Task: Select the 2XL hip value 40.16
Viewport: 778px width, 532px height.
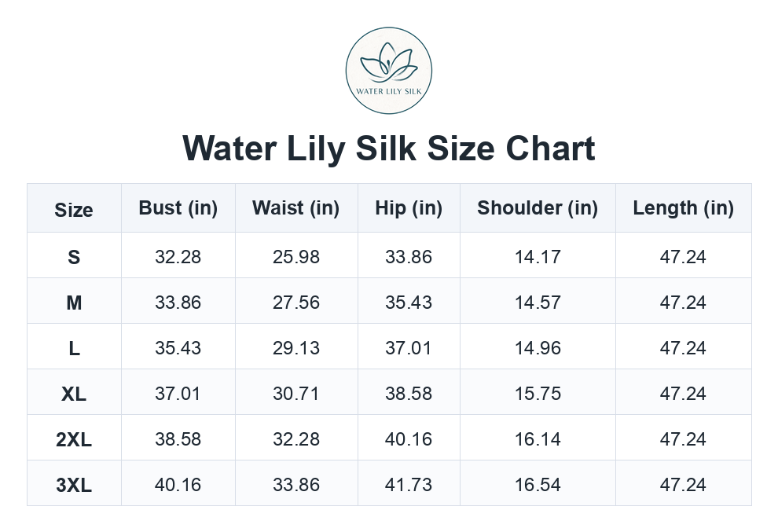Action: click(x=409, y=439)
